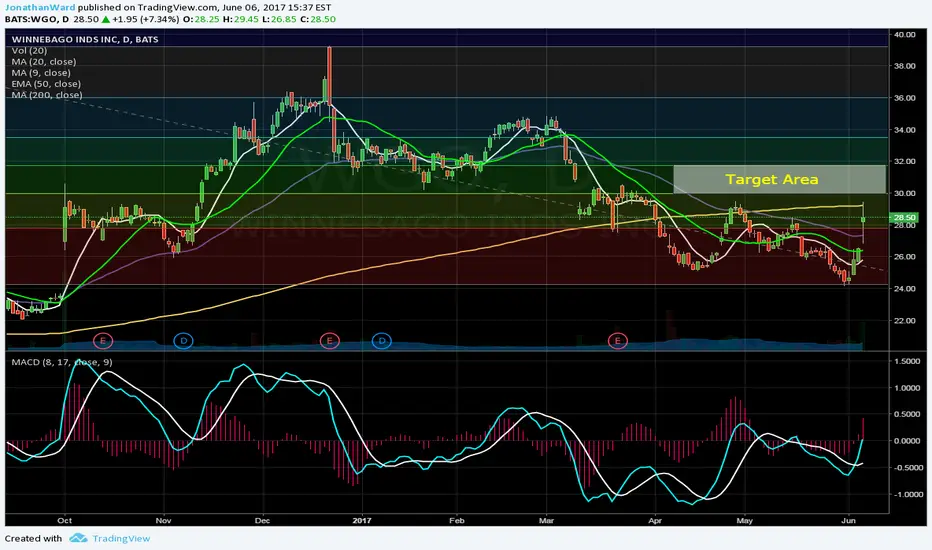Click the 36.00 price axis label

(x=905, y=98)
